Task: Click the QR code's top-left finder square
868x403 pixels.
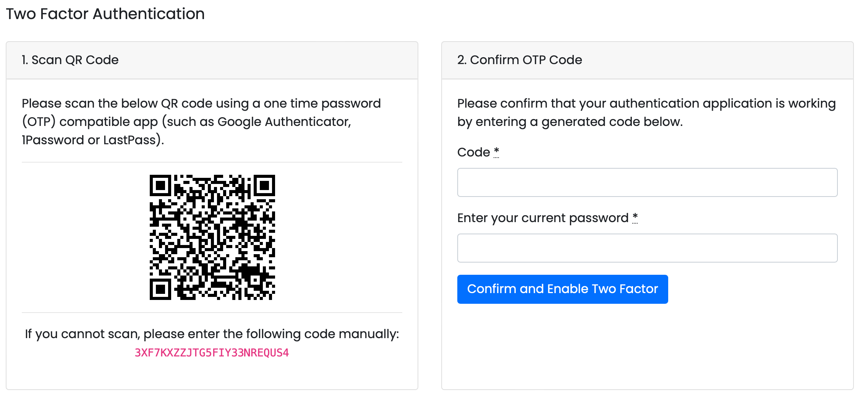Action: click(x=160, y=186)
